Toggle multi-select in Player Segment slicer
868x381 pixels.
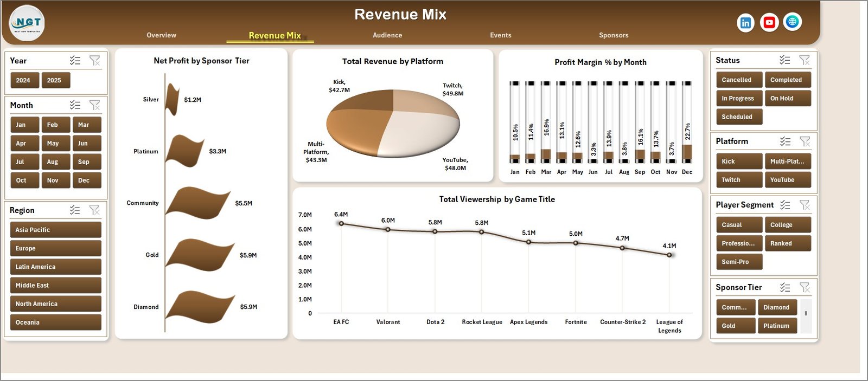pos(785,205)
